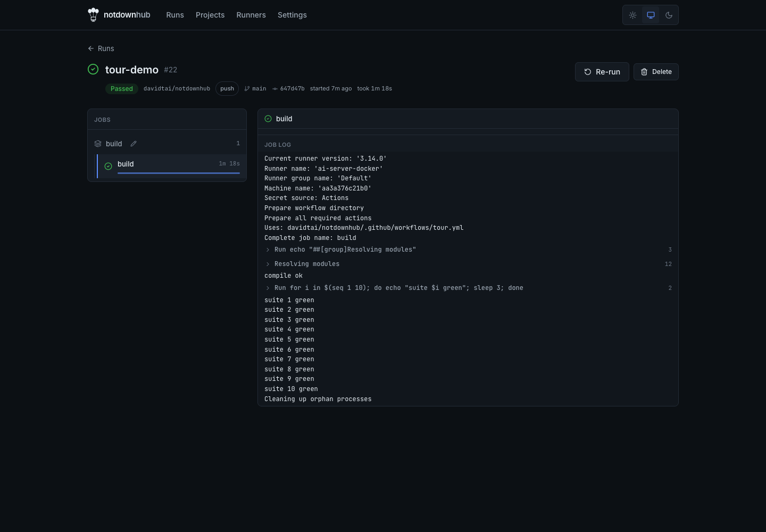Open the Projects navigation menu
This screenshot has width=766, height=532.
[210, 15]
